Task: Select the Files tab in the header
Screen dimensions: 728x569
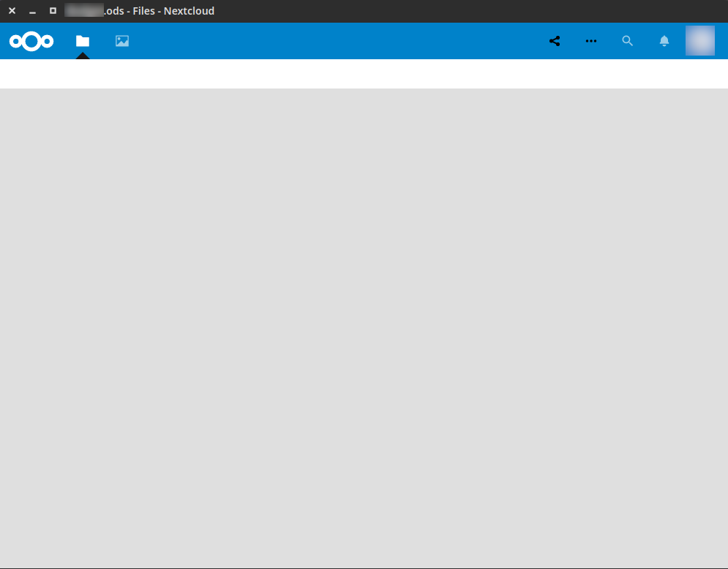Action: point(82,41)
